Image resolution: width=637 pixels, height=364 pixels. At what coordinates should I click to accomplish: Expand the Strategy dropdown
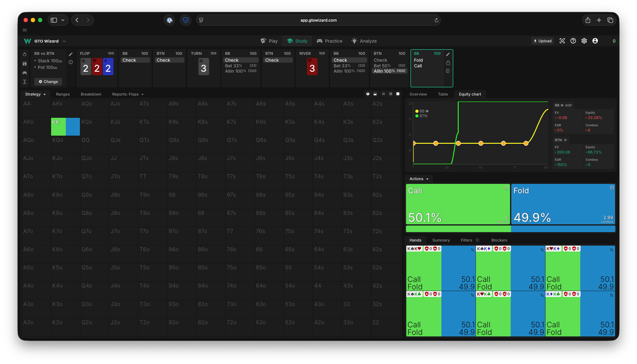click(35, 94)
